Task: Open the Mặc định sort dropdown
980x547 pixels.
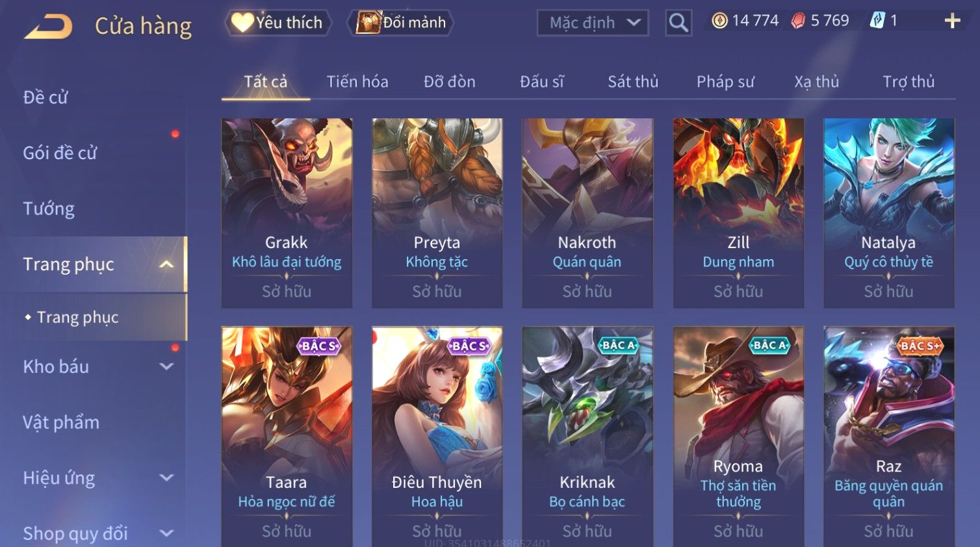Action: click(593, 23)
